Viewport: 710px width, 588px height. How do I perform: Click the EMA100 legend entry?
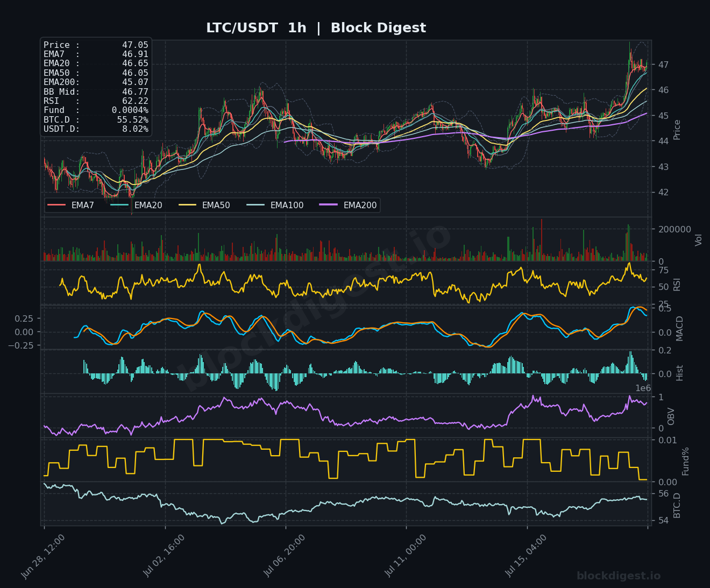tap(275, 206)
